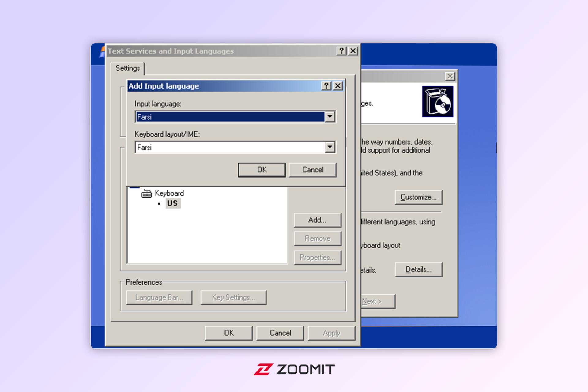Click the Customize... button
588x392 pixels.
(418, 197)
